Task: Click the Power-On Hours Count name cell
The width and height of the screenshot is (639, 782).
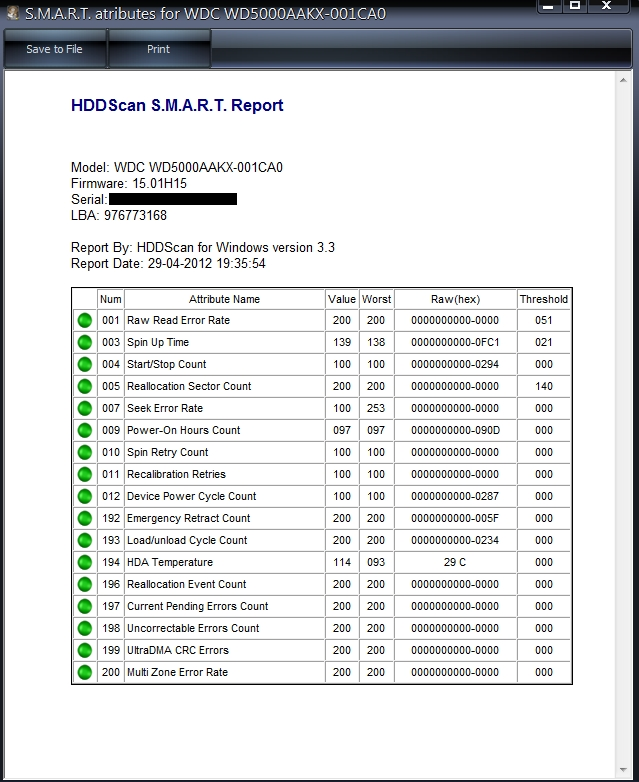Action: pyautogui.click(x=224, y=430)
